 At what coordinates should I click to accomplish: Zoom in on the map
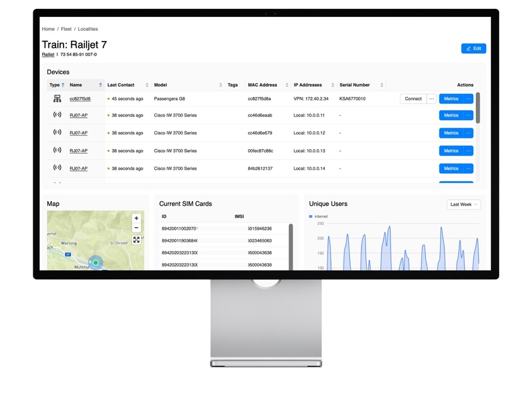pyautogui.click(x=137, y=218)
